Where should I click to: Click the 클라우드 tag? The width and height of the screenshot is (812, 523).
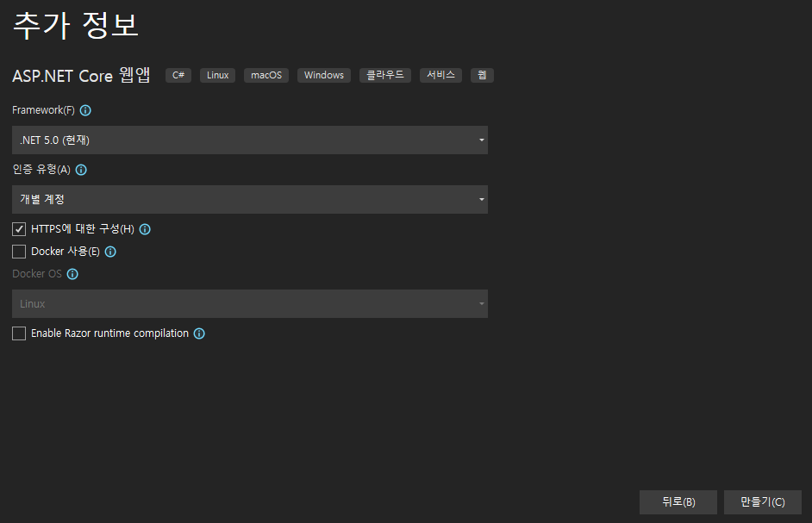tap(385, 75)
